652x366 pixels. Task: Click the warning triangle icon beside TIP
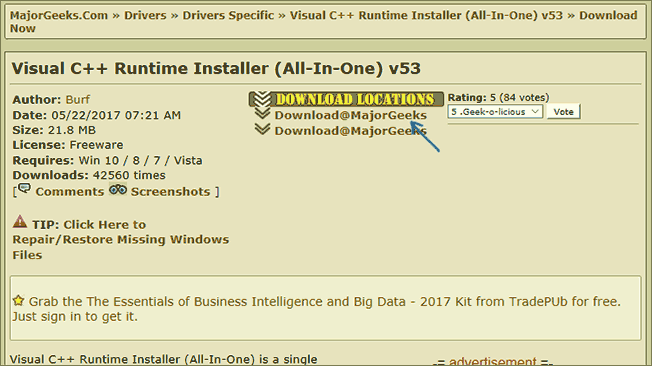[20, 222]
